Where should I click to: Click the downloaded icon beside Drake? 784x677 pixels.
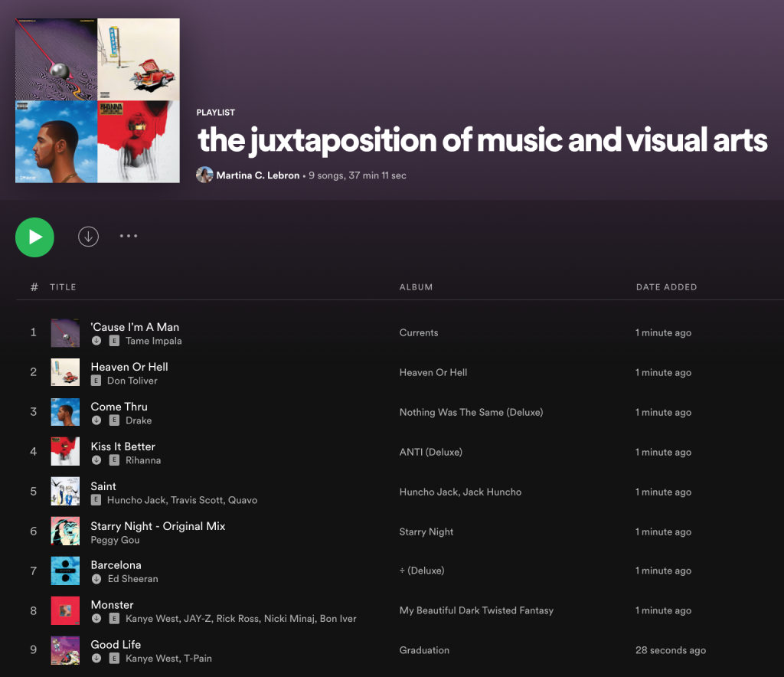click(x=96, y=420)
